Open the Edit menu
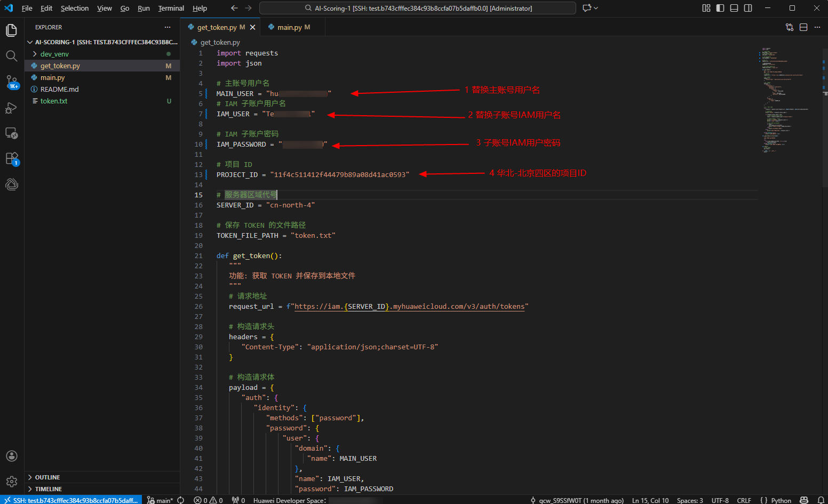Screen dimensions: 828x504 coord(46,8)
